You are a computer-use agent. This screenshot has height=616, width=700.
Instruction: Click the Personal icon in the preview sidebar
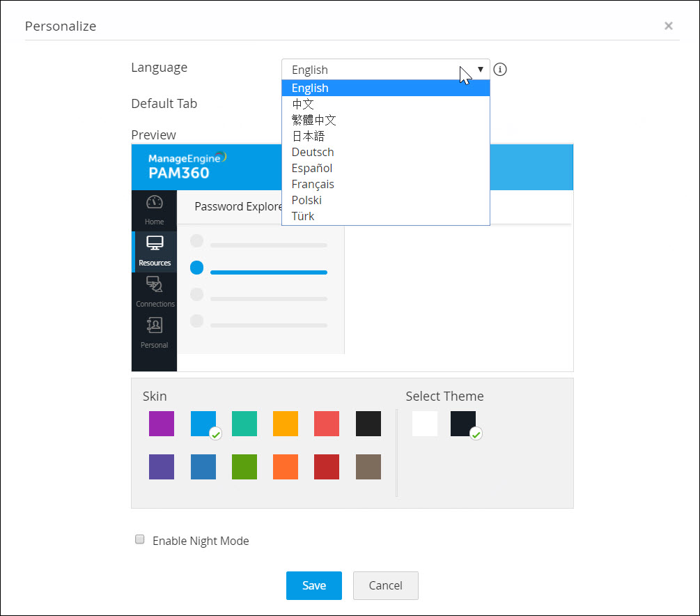pyautogui.click(x=155, y=325)
